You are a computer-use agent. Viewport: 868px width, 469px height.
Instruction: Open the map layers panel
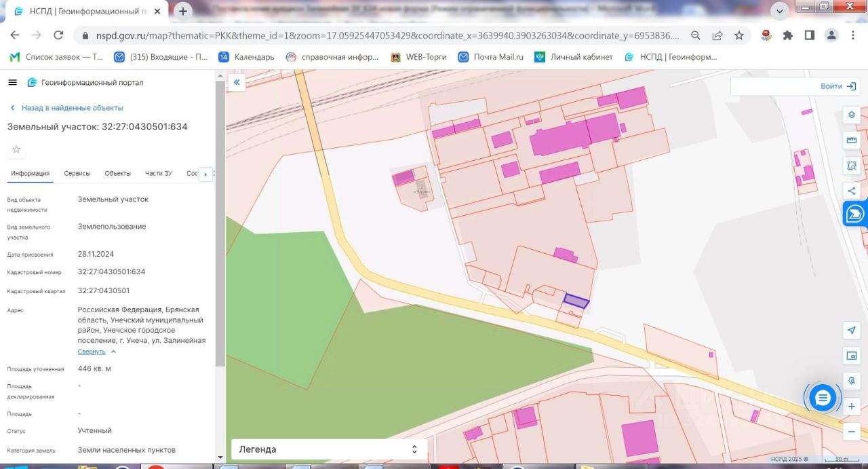click(x=852, y=115)
